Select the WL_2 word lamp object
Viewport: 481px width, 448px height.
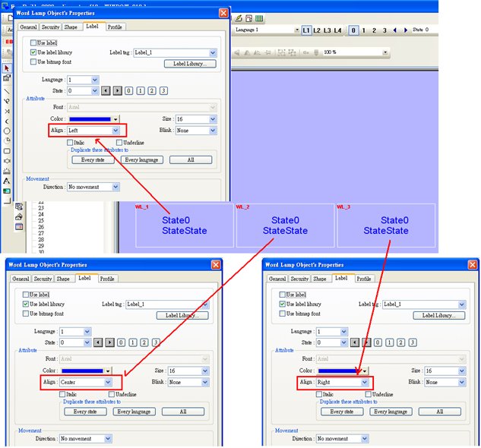tap(285, 225)
